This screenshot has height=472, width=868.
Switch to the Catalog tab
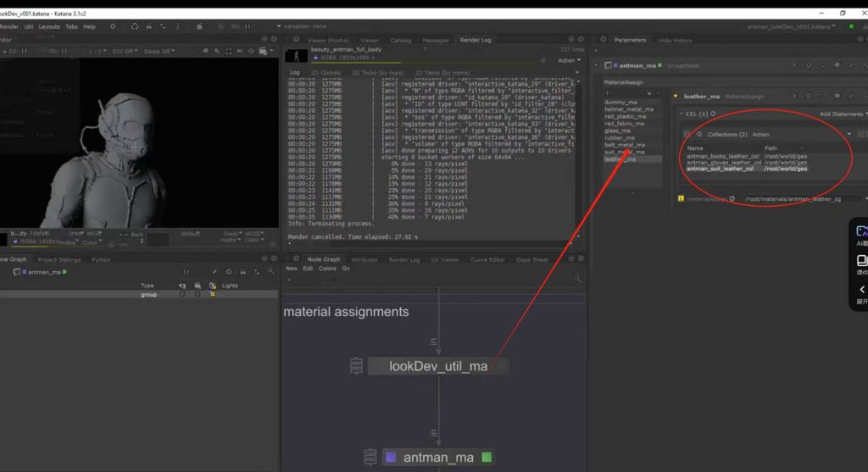pyautogui.click(x=400, y=40)
